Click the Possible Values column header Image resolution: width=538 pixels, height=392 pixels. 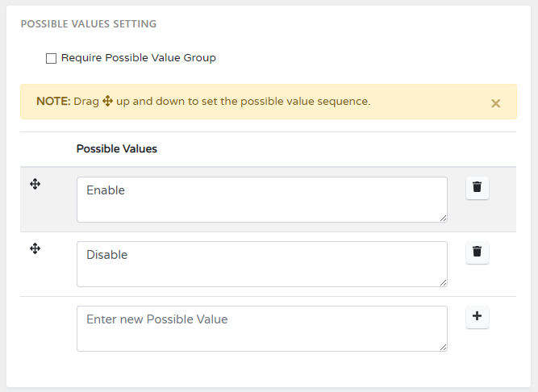pyautogui.click(x=116, y=149)
